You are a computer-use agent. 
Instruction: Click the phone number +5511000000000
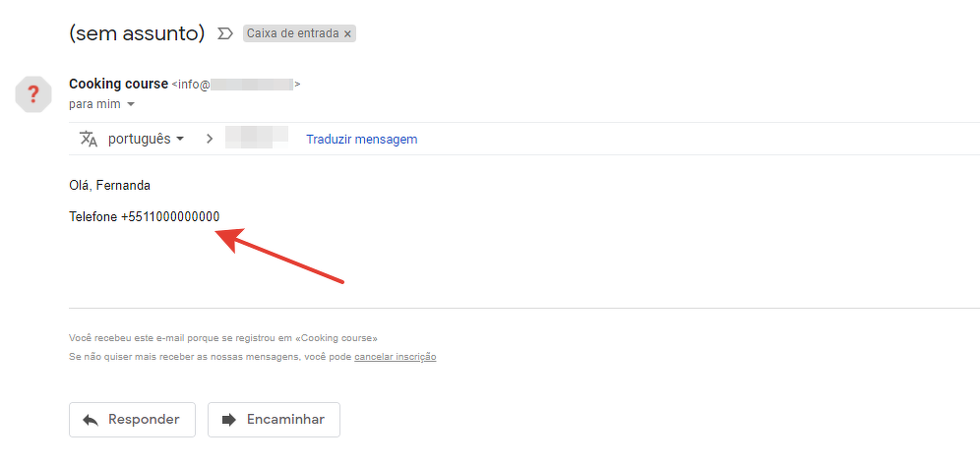coord(170,217)
